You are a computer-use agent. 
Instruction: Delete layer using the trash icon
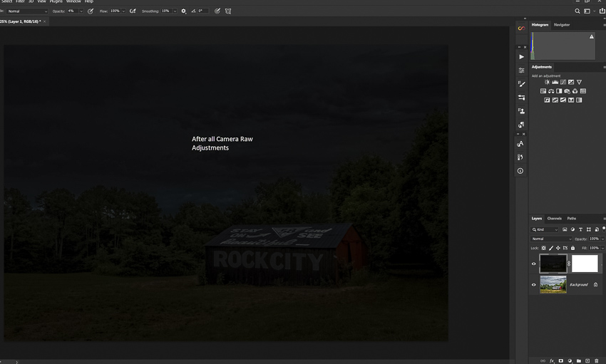coord(596,360)
